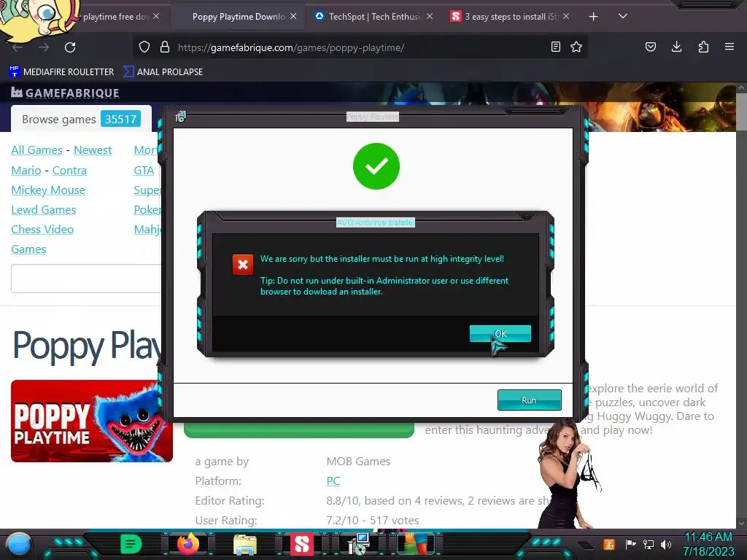
Task: Bookmark this page with the star icon
Action: [576, 47]
